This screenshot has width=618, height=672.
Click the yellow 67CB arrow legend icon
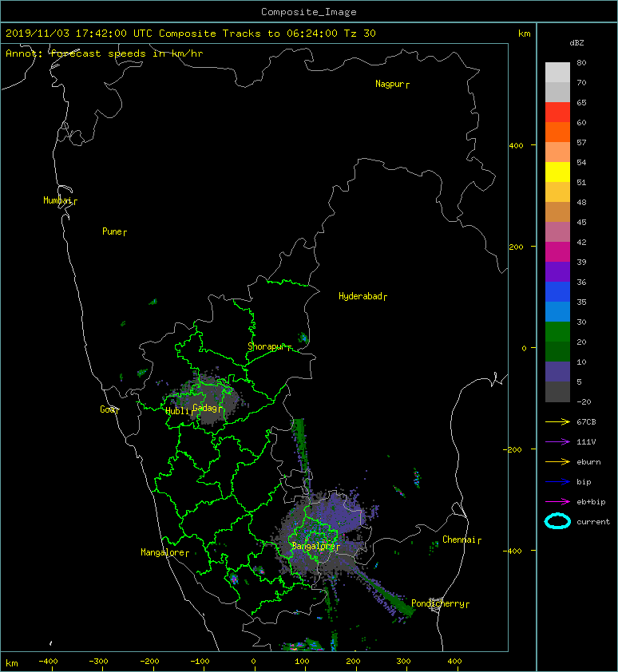[557, 422]
